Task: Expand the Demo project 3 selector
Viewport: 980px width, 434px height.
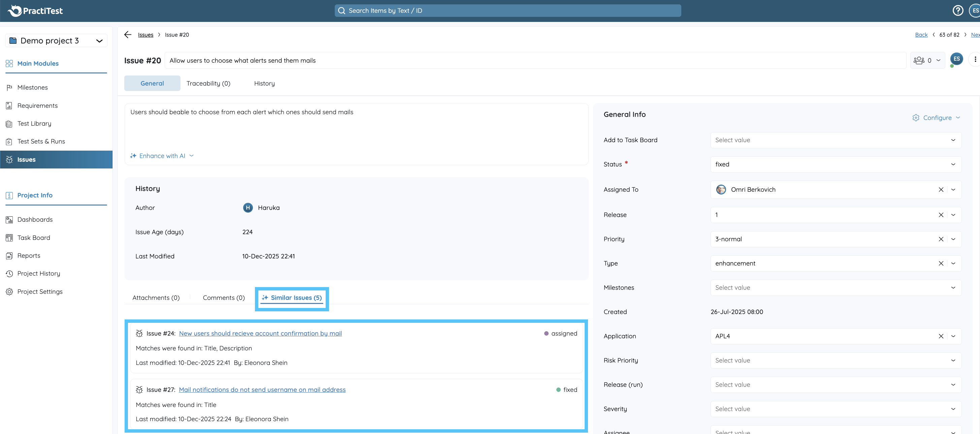Action: (x=56, y=41)
